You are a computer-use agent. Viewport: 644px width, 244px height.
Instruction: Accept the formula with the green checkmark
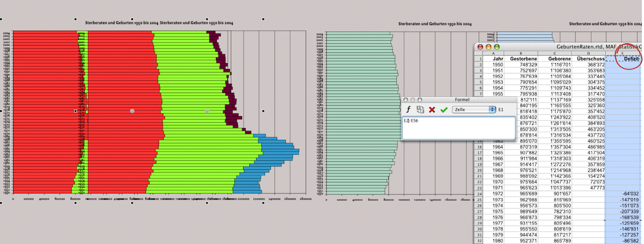(x=444, y=110)
